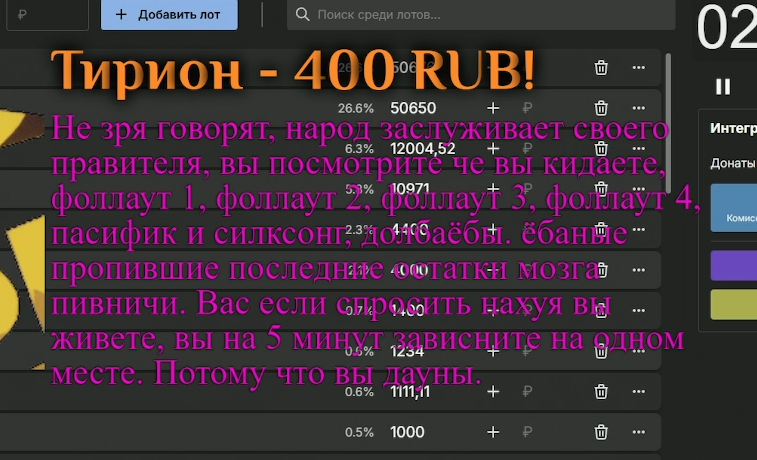
Task: Delete the topmost lot with its trash icon
Action: pos(601,68)
